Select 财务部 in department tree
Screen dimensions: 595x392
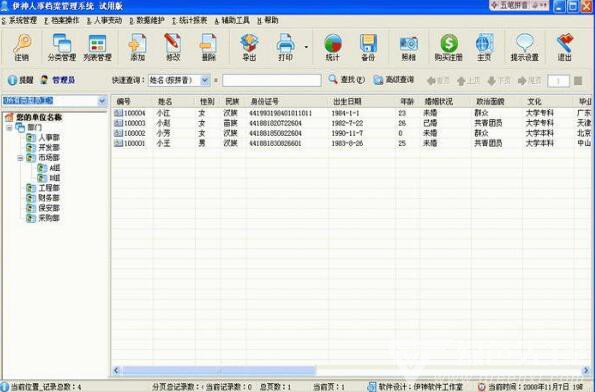click(x=49, y=198)
